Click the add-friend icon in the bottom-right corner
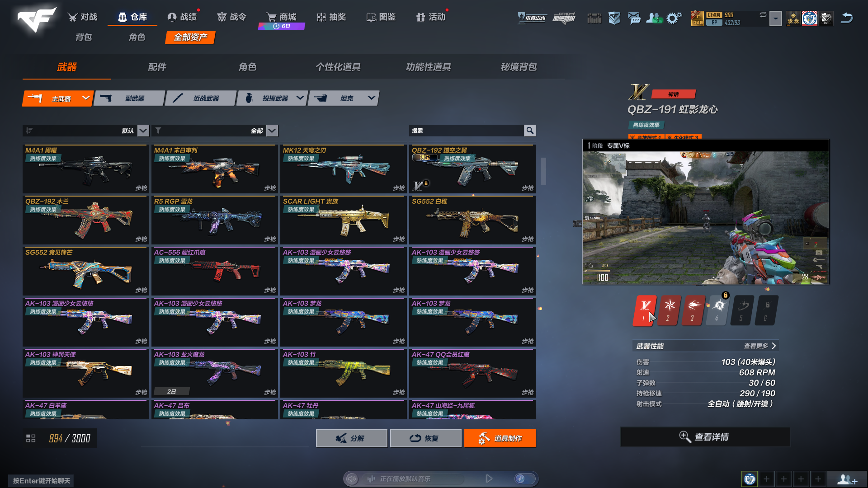Screen dimensions: 868x488 pyautogui.click(x=847, y=479)
